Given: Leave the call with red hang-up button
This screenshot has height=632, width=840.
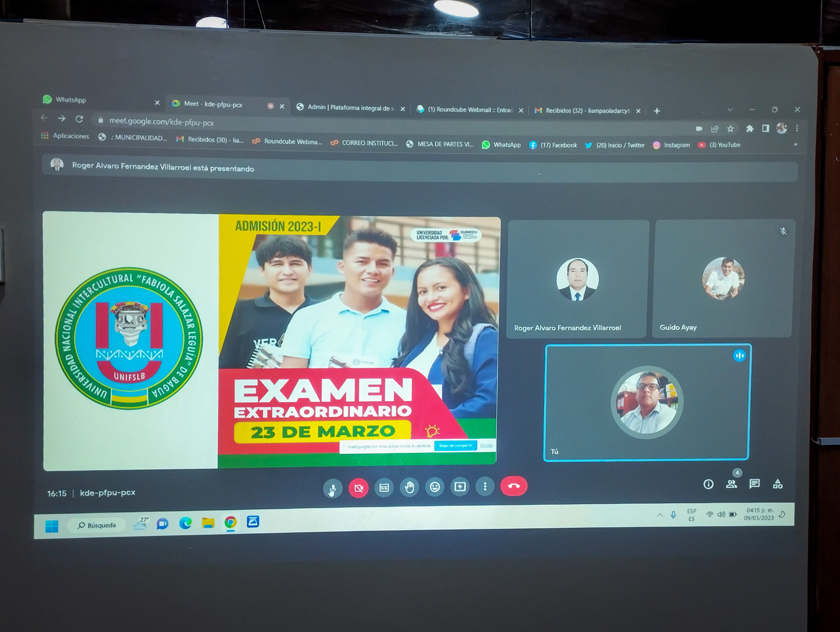Looking at the screenshot, I should click(x=514, y=486).
